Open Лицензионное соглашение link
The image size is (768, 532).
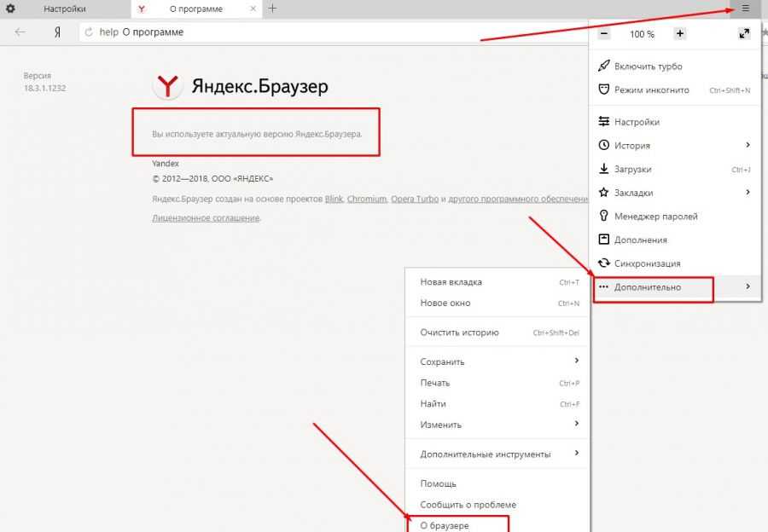(x=206, y=218)
